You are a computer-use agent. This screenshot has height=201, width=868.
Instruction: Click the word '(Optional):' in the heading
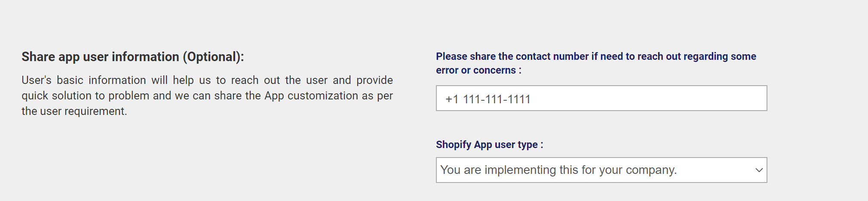pos(213,57)
